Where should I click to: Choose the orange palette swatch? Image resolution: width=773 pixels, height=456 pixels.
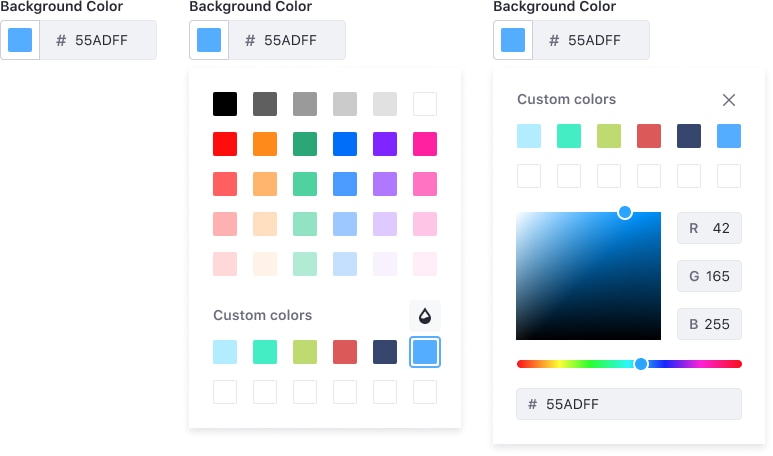(x=265, y=144)
